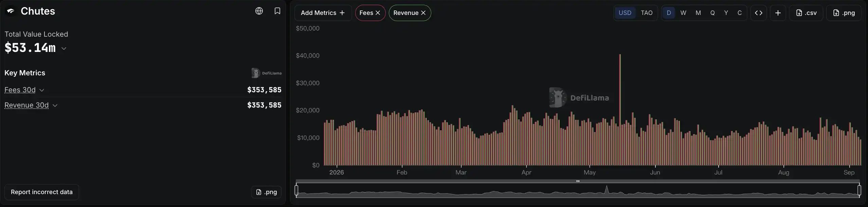
Task: Click the range selector top drag handle
Action: [578, 181]
